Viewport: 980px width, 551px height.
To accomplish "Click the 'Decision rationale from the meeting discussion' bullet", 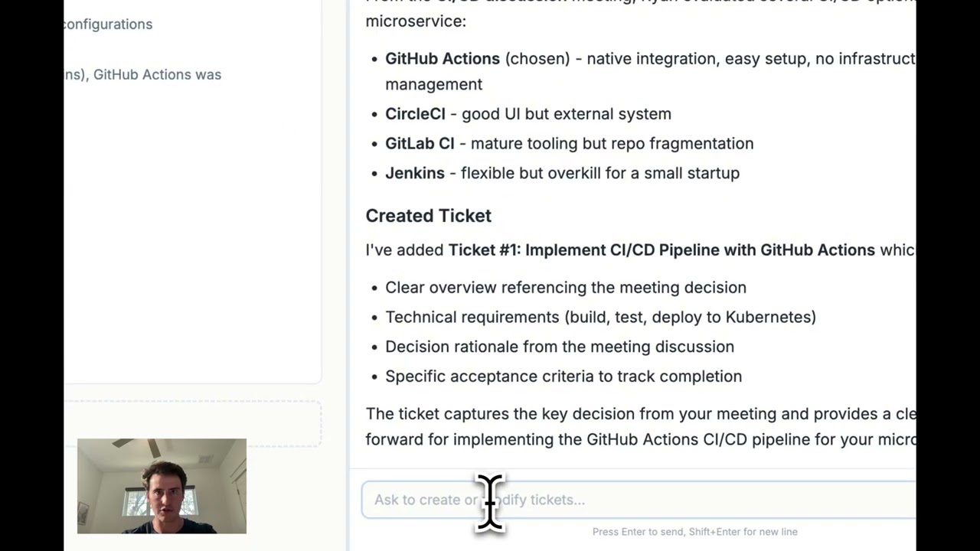I will [560, 347].
